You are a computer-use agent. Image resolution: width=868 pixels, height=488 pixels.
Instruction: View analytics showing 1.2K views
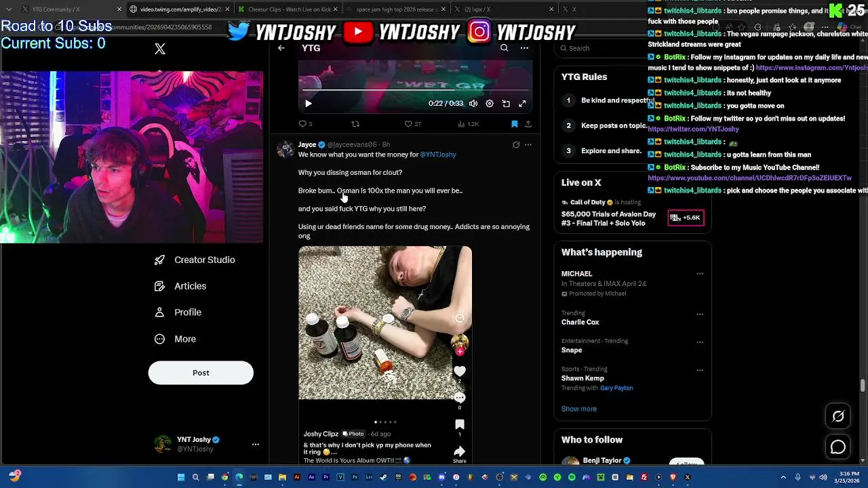(x=469, y=124)
